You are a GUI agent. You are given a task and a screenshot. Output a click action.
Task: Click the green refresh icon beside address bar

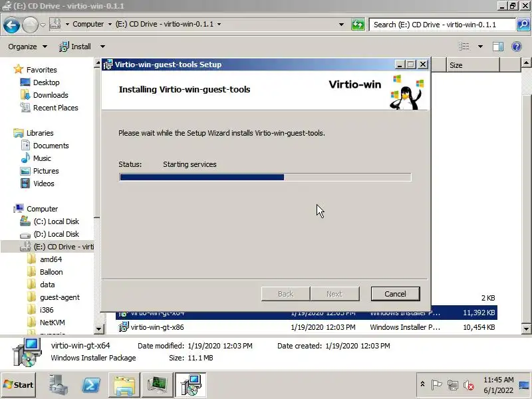tap(358, 25)
